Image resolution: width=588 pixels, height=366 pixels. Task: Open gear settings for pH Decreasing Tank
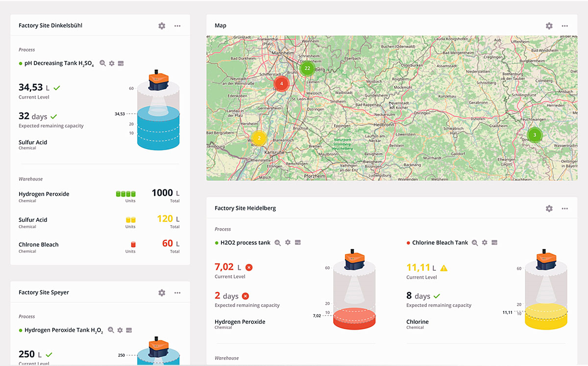[x=112, y=63]
